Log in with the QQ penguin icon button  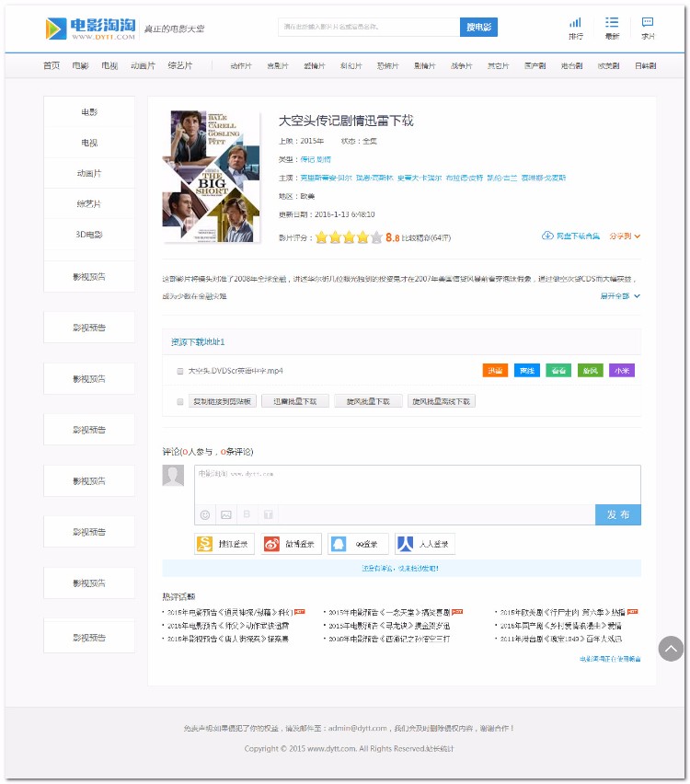point(358,544)
